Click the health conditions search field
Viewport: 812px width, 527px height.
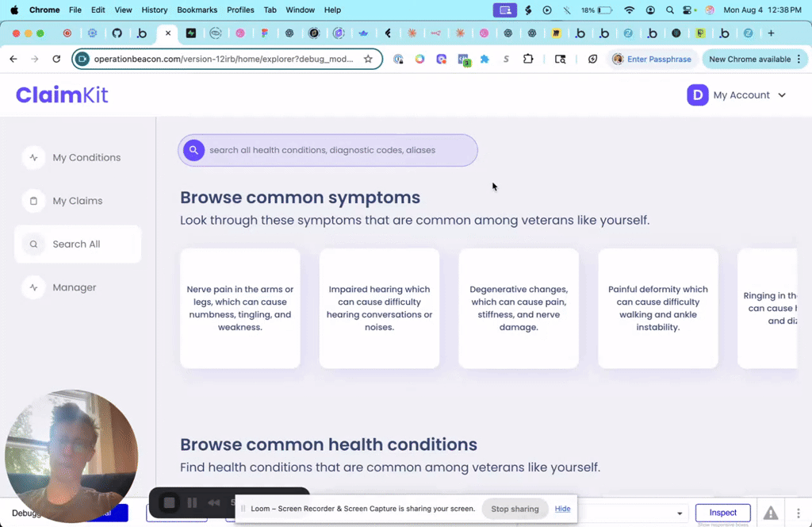(327, 150)
